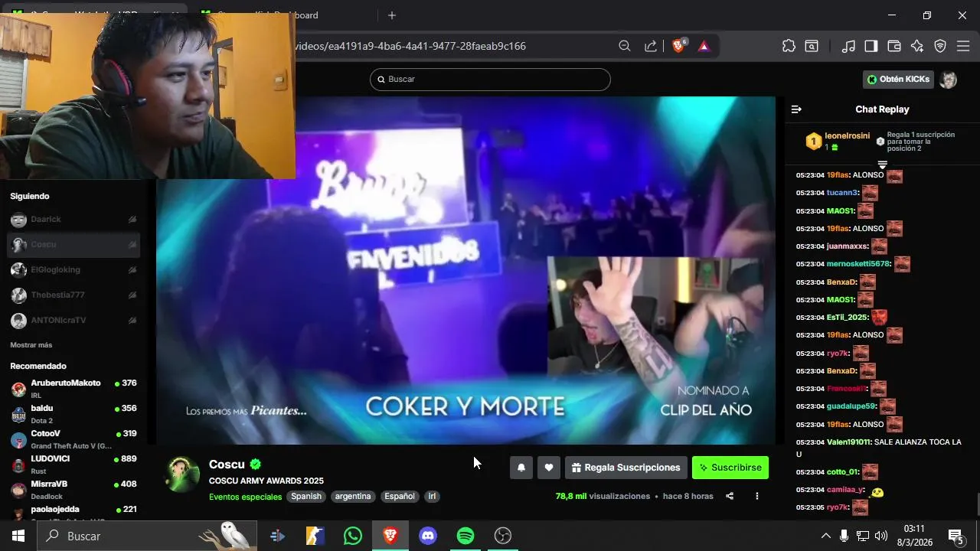
Task: Open recommended channel LUDOVICI
Action: click(73, 465)
